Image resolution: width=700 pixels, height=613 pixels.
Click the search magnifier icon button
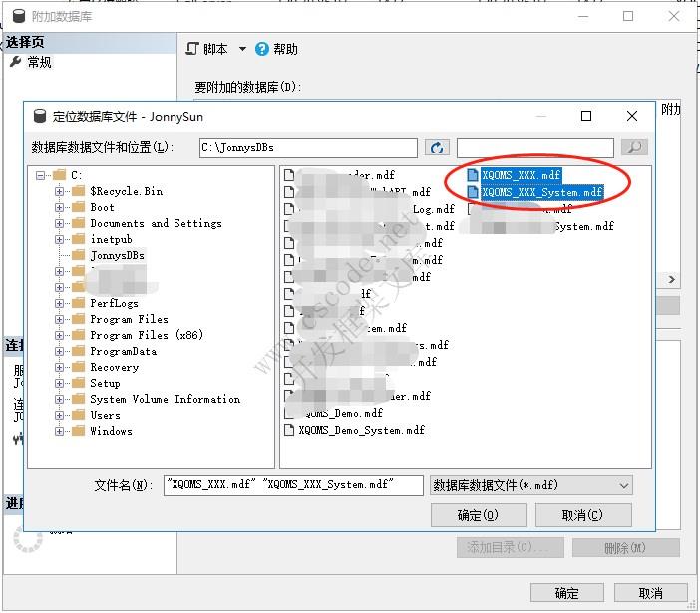[634, 148]
